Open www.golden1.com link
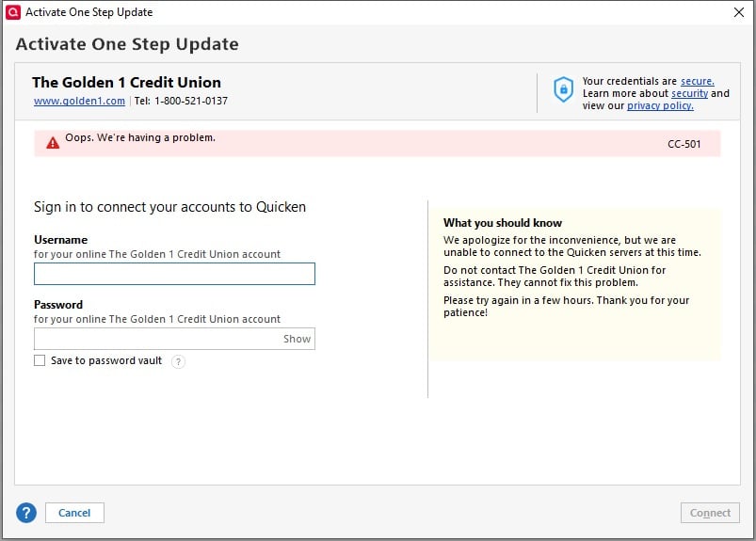Viewport: 756px width, 541px height. [x=79, y=102]
